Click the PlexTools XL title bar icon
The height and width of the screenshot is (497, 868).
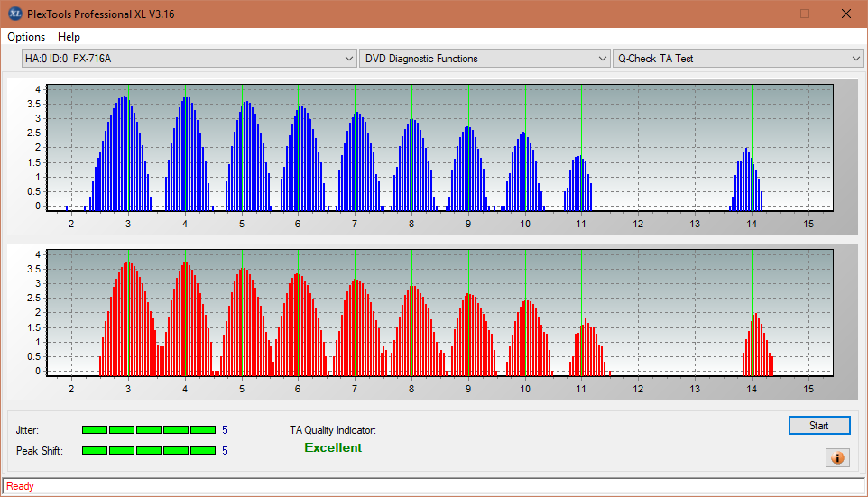[14, 14]
